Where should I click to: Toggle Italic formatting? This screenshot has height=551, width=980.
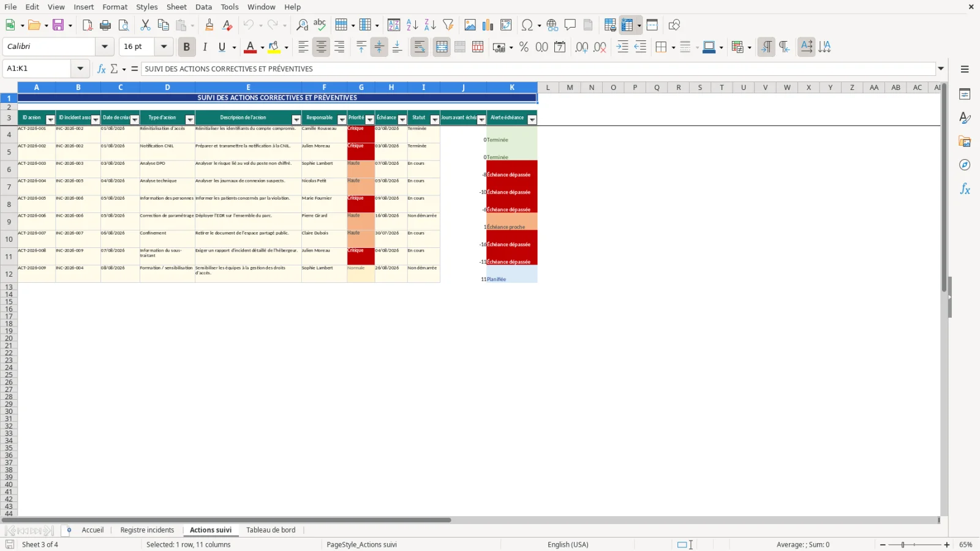click(x=205, y=47)
